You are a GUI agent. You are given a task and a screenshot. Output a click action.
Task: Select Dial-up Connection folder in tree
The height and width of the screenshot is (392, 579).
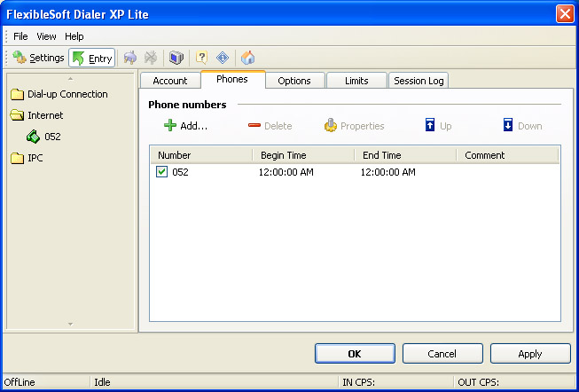pos(59,94)
